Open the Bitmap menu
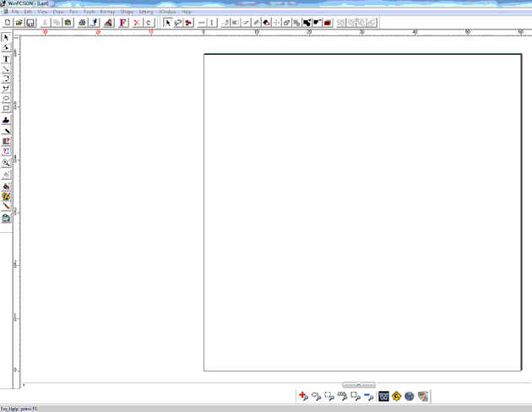The image size is (532, 412). [x=108, y=12]
